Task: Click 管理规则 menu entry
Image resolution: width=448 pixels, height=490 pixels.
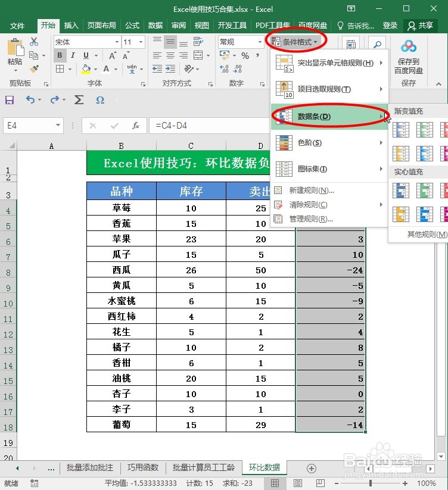Action: click(x=329, y=219)
